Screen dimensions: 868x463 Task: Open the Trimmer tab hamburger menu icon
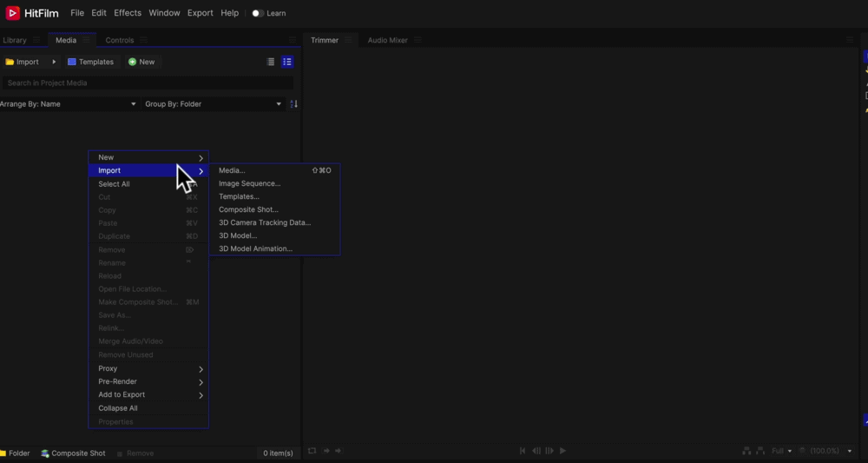click(348, 40)
